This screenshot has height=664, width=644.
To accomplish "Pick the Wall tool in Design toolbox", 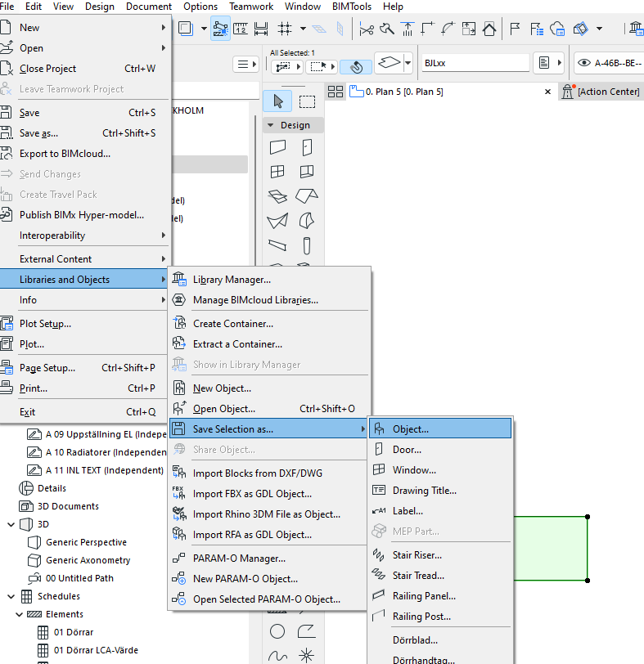I will [x=278, y=147].
